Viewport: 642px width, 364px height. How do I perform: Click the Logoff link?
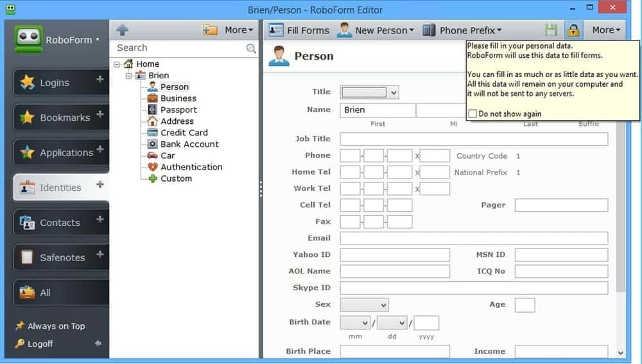tap(40, 344)
